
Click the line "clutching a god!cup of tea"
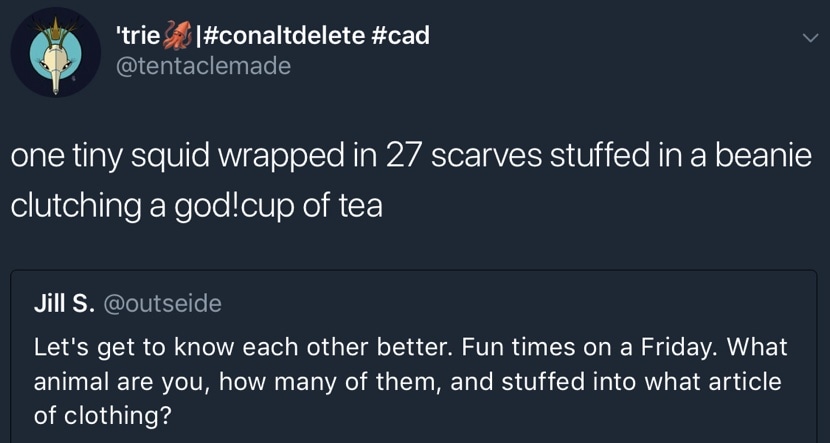click(196, 205)
